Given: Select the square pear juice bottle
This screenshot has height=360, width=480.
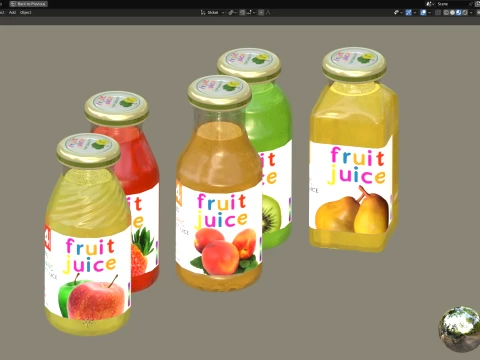Looking at the screenshot, I should 354,150.
